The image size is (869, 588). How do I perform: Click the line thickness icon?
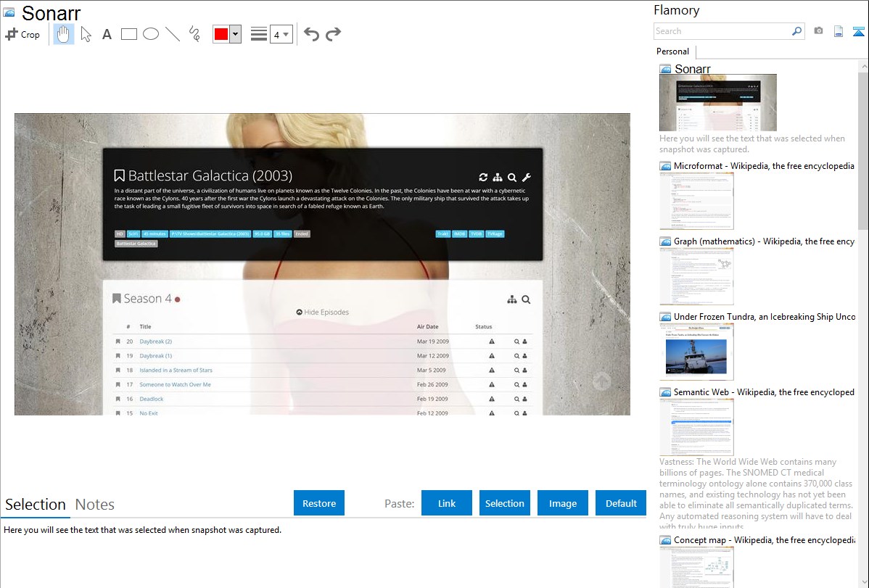(258, 34)
